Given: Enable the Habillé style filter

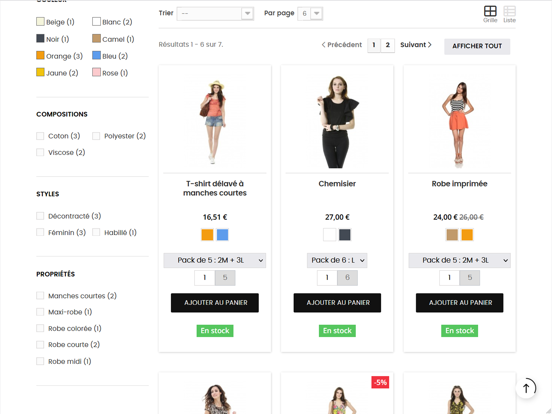Looking at the screenshot, I should 96,232.
